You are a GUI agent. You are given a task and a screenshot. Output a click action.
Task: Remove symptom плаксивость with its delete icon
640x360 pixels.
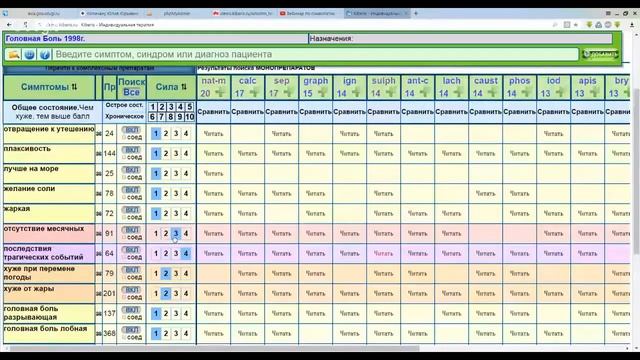[x=98, y=154]
